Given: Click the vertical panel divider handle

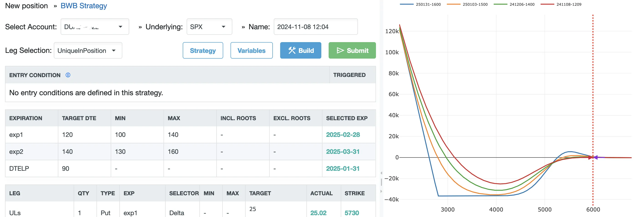Looking at the screenshot, I should (x=381, y=182).
